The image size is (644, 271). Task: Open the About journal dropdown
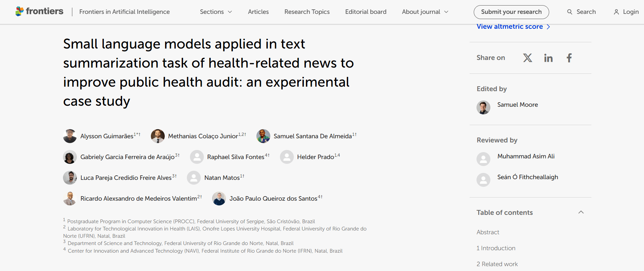click(425, 12)
